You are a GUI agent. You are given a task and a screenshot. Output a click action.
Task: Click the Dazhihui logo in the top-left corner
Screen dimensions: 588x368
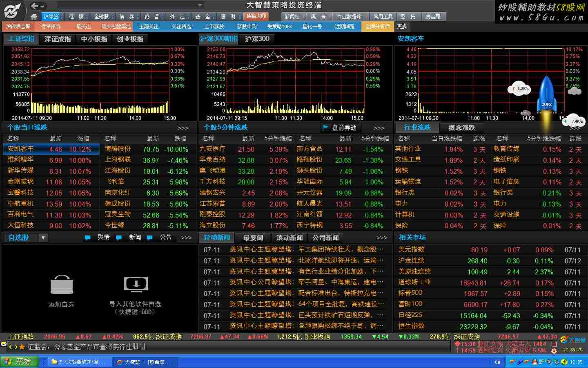coord(13,11)
